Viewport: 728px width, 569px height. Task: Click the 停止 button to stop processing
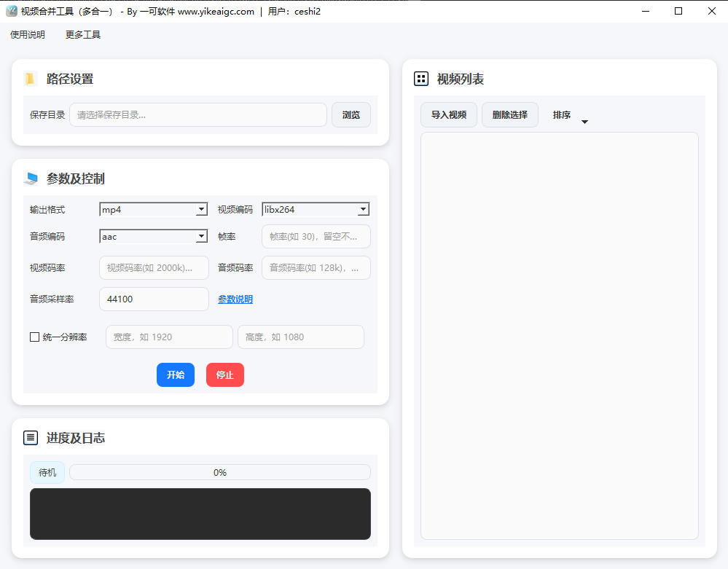click(224, 374)
